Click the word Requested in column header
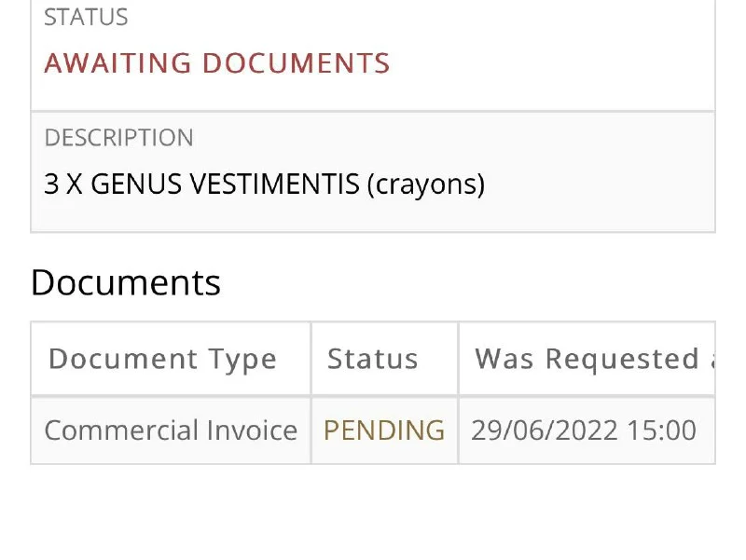 coord(622,359)
